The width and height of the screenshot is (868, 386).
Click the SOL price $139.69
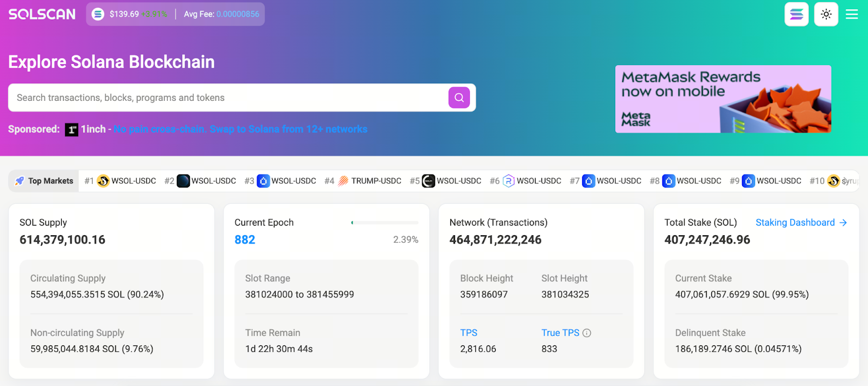pos(124,14)
